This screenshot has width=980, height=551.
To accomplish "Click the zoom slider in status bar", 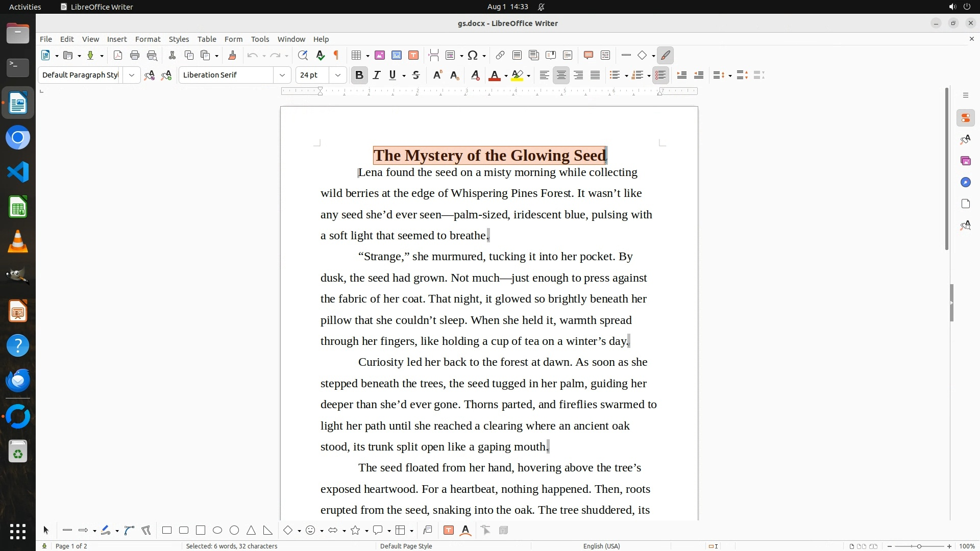I will (919, 546).
